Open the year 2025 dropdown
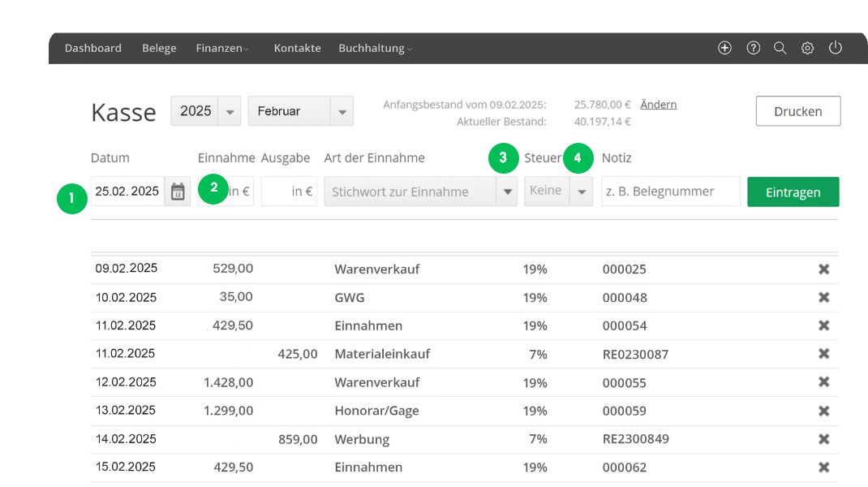 coord(230,111)
